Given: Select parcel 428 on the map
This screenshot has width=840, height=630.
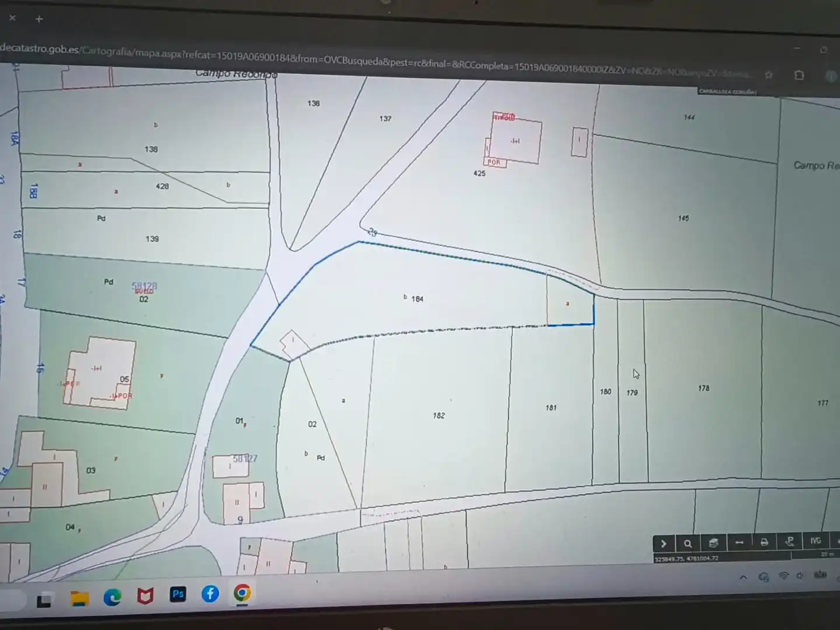Looking at the screenshot, I should click(x=162, y=186).
